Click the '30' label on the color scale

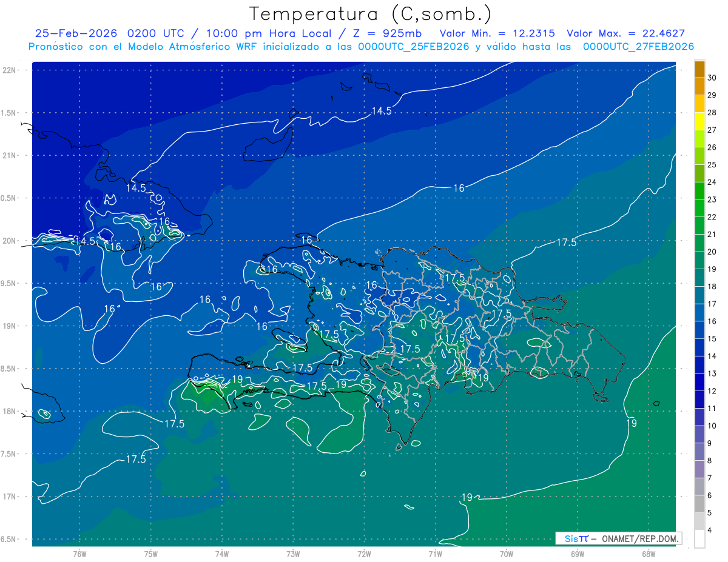712,78
